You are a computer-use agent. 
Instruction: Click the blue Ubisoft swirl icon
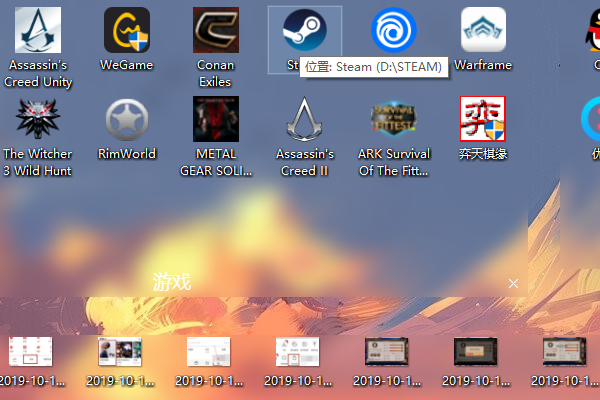click(393, 31)
